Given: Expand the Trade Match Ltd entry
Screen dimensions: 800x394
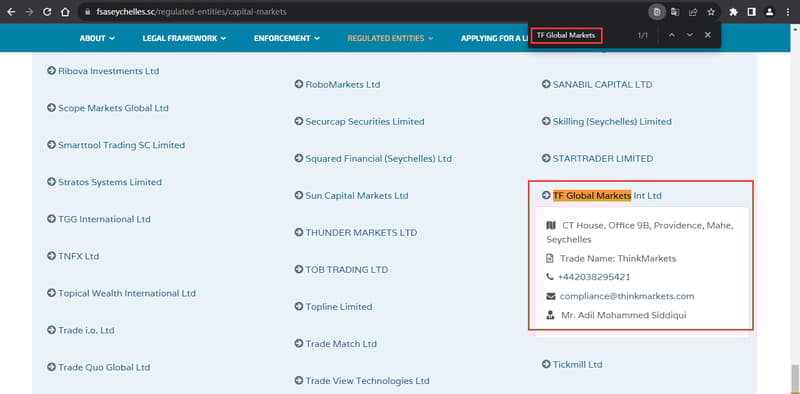Looking at the screenshot, I should 336,344.
